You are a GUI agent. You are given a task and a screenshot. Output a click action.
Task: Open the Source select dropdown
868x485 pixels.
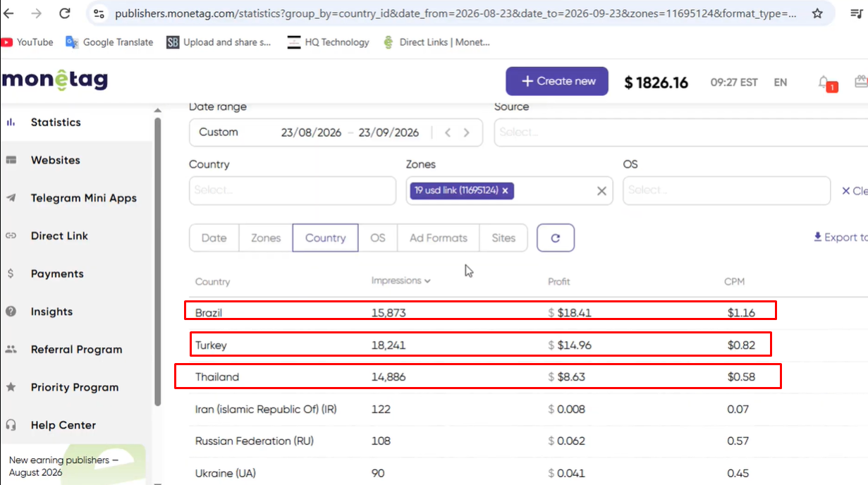tap(680, 132)
